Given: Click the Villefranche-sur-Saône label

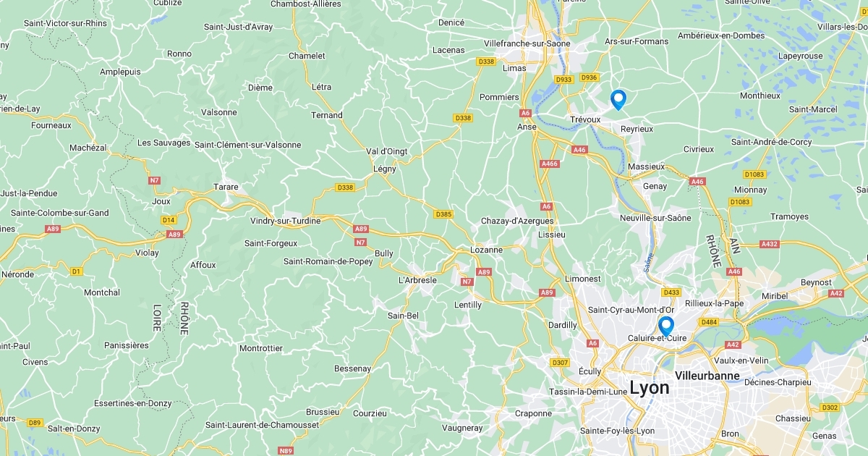Looking at the screenshot, I should 527,44.
